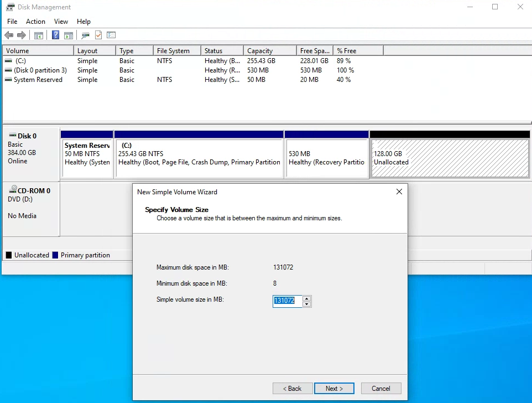Open the Action menu

[36, 22]
